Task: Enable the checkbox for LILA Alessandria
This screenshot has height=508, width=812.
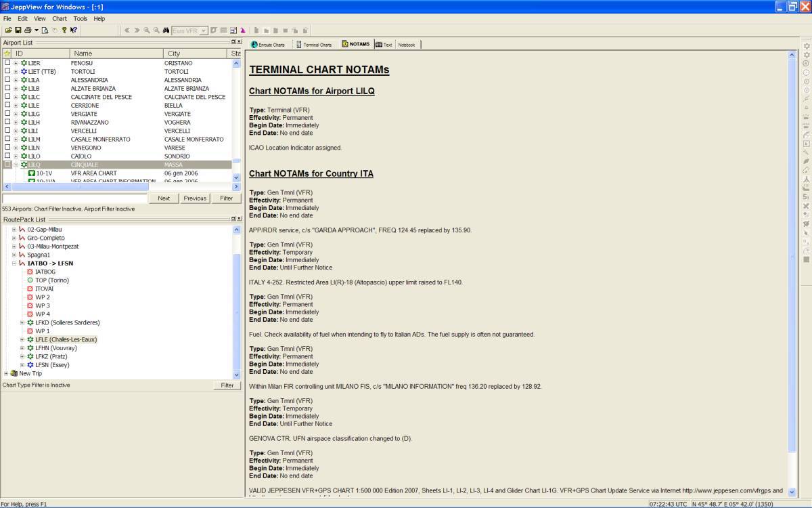Action: click(x=7, y=80)
